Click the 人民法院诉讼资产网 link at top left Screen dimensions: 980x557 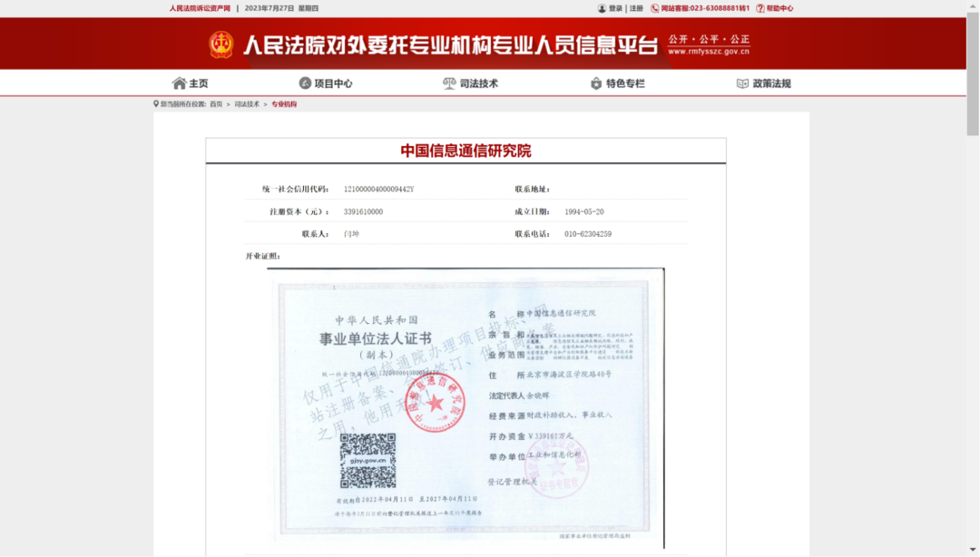coord(200,8)
